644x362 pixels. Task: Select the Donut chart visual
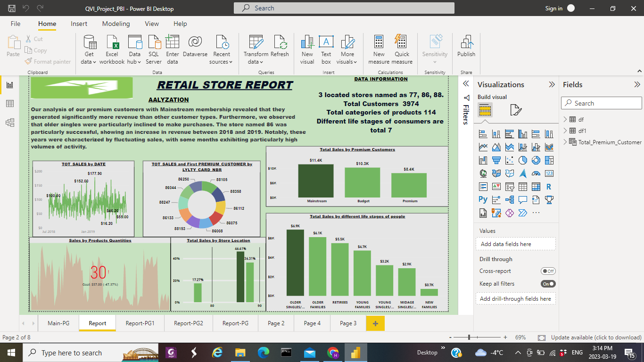pyautogui.click(x=536, y=160)
